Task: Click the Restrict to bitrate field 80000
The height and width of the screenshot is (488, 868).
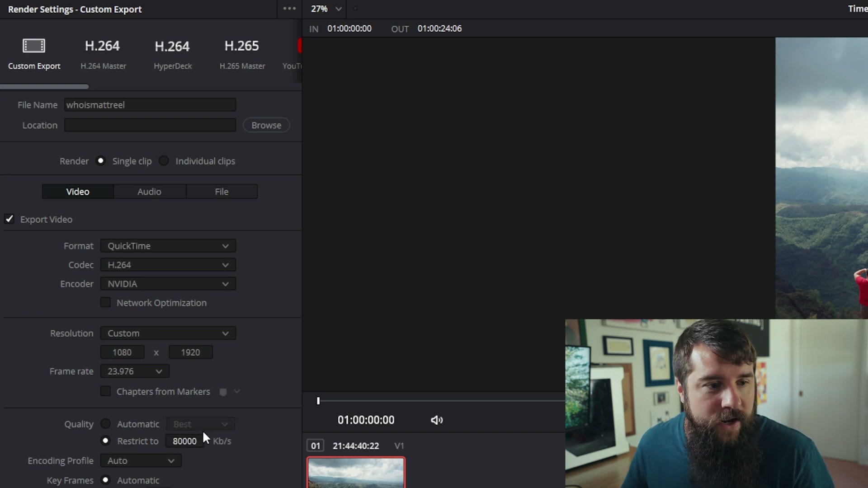Action: coord(184,441)
